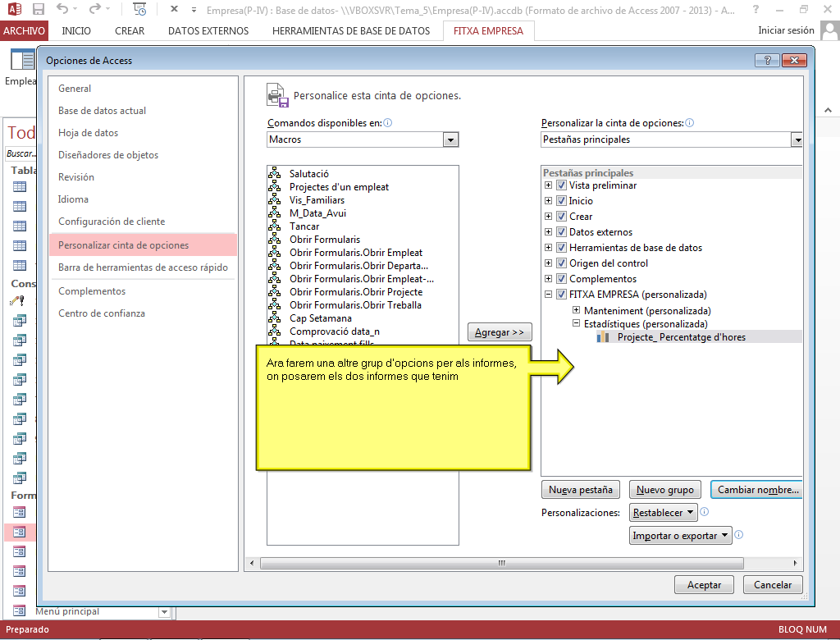Select General in the options sidebar
Viewport: 840px width, 640px height.
(143, 89)
